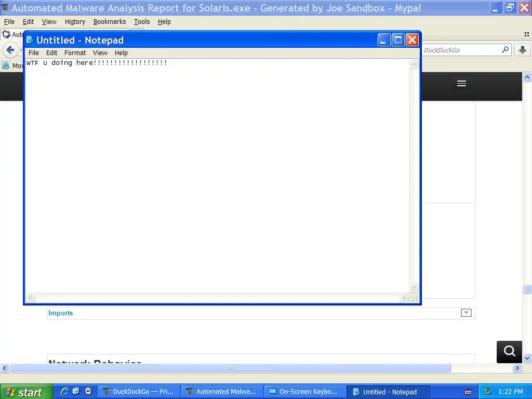Click the browser horizontal scrollbar thumb

(230, 368)
